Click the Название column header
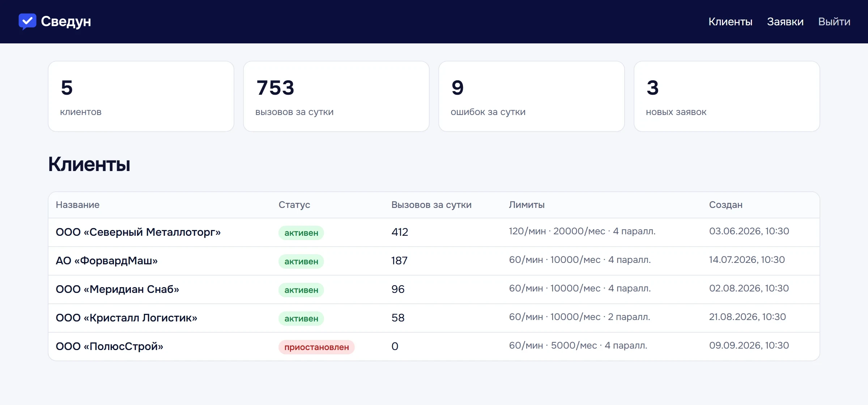 tap(77, 205)
